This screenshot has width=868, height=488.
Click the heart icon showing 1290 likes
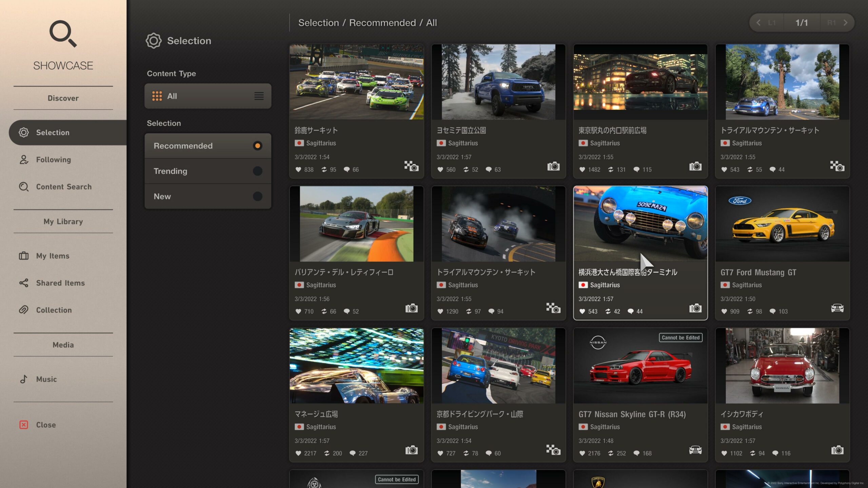tap(440, 311)
